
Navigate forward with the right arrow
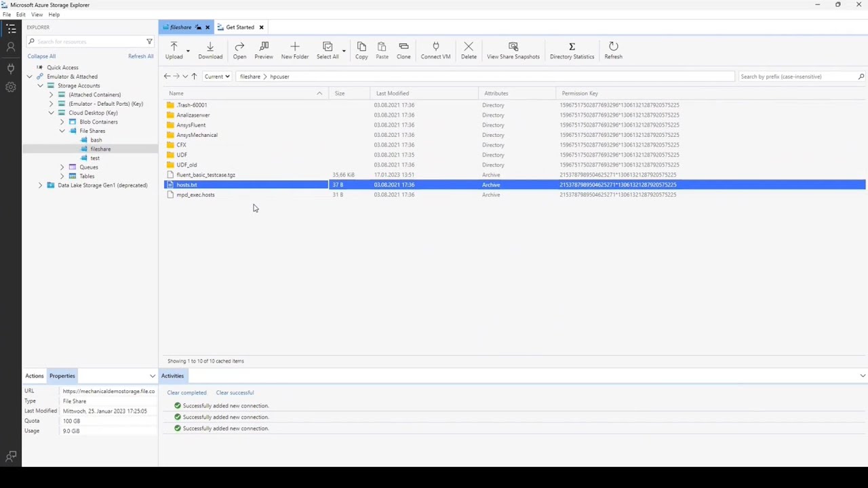click(x=176, y=77)
